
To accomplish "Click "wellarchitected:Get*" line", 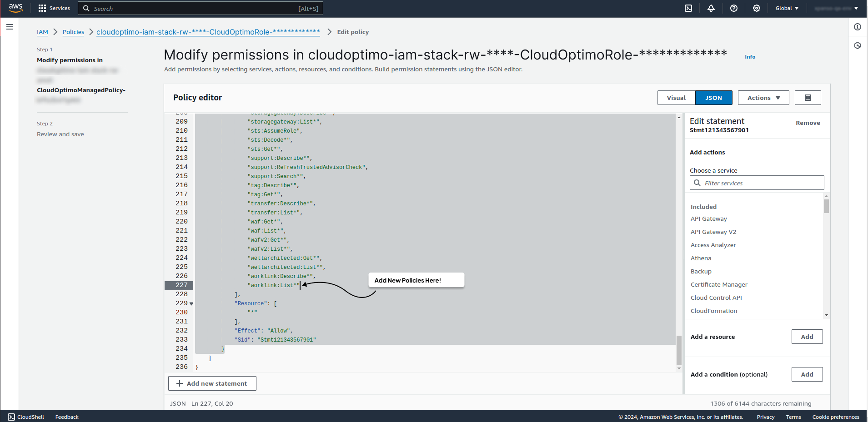I will [285, 258].
